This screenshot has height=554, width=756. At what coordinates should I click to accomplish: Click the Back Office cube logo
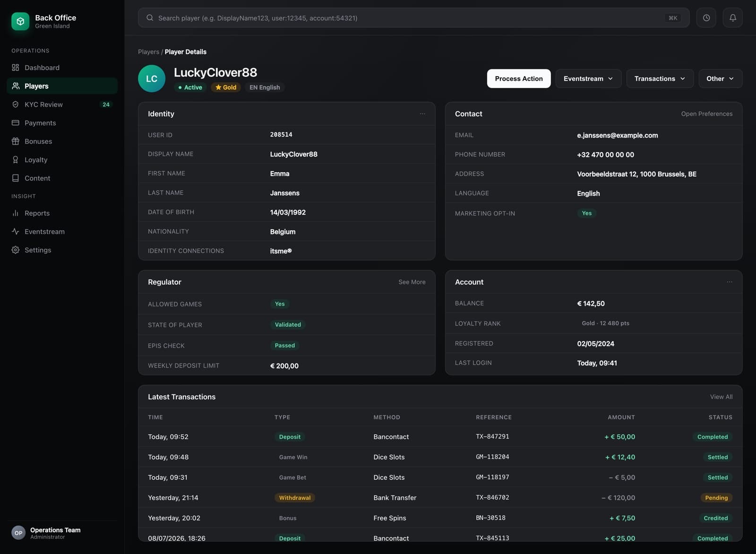coord(20,21)
